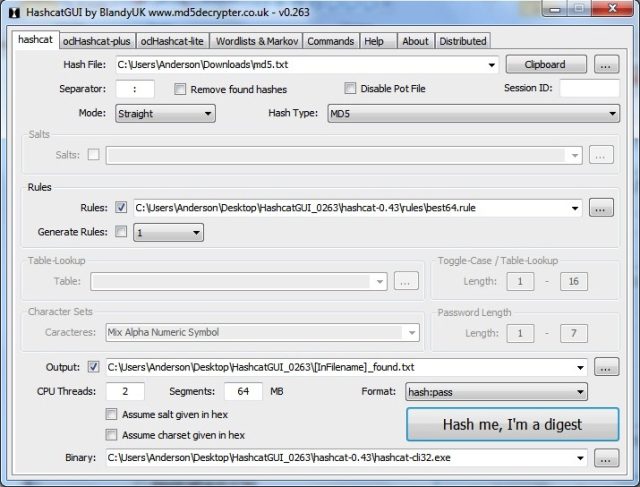Open the Hash Type MD5 dropdown

pyautogui.click(x=472, y=114)
